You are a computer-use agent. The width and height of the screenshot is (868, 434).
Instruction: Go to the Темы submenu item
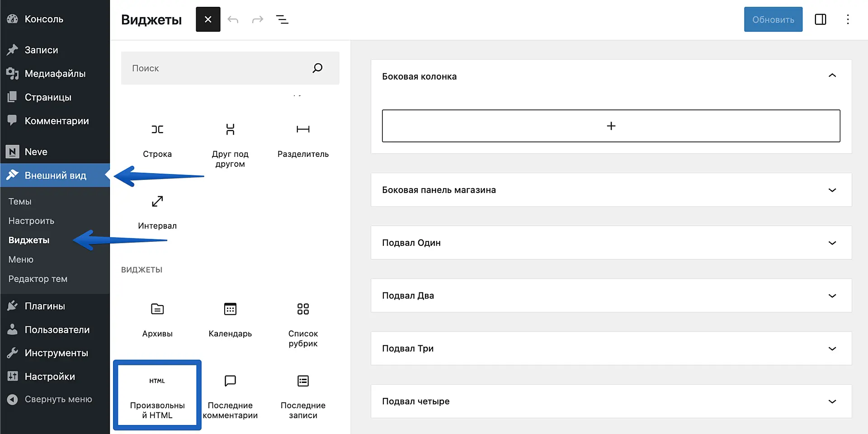20,202
